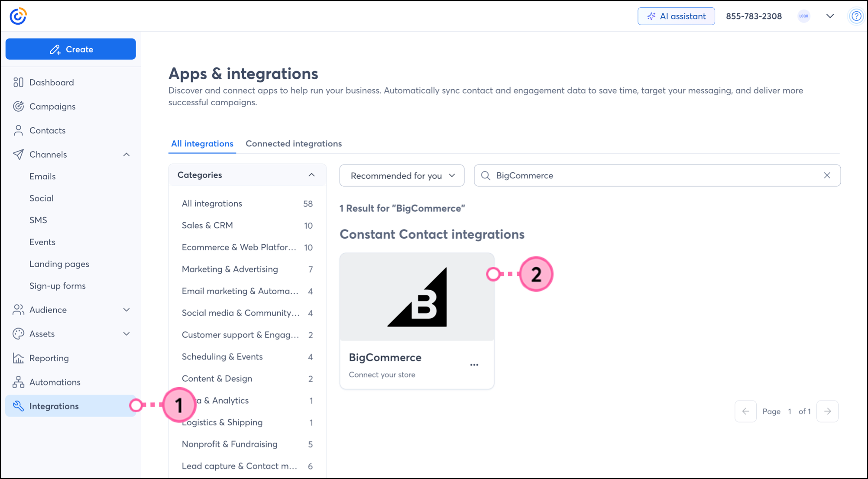Image resolution: width=868 pixels, height=479 pixels.
Task: Click the Campaigns target icon
Action: pos(18,107)
